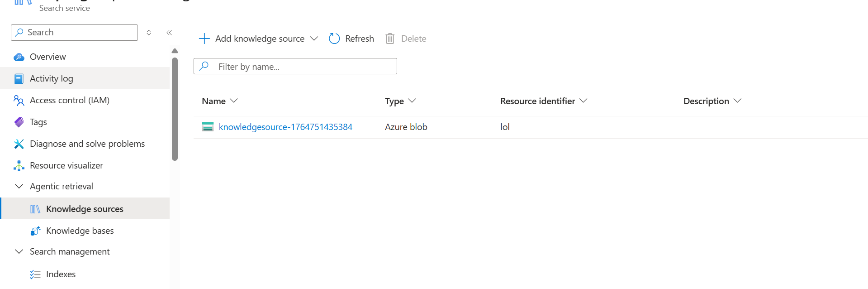Screen dimensions: 868x289
Task: Click the magnifier icon in Filter by name box
Action: [x=204, y=66]
